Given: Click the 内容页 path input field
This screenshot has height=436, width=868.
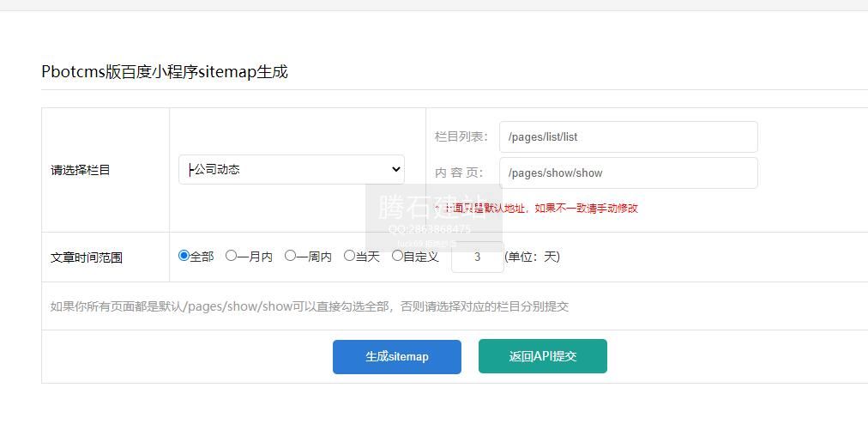Looking at the screenshot, I should point(628,173).
